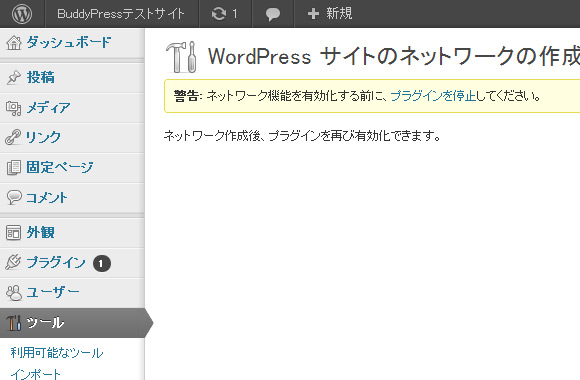Open 利用可能なツール submenu link
The height and width of the screenshot is (380, 580).
[57, 353]
